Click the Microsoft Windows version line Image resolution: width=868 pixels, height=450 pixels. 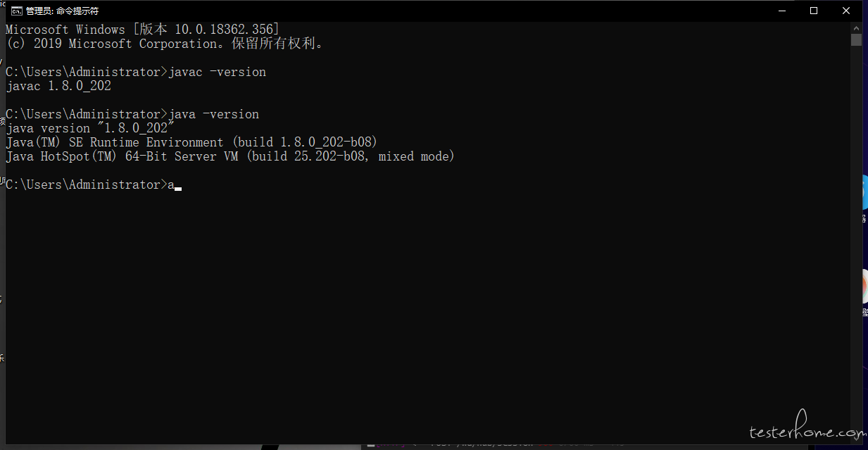click(x=143, y=30)
